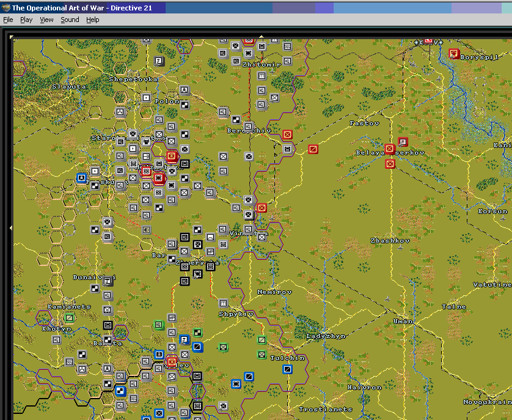Select the green HQ unit

point(159,325)
